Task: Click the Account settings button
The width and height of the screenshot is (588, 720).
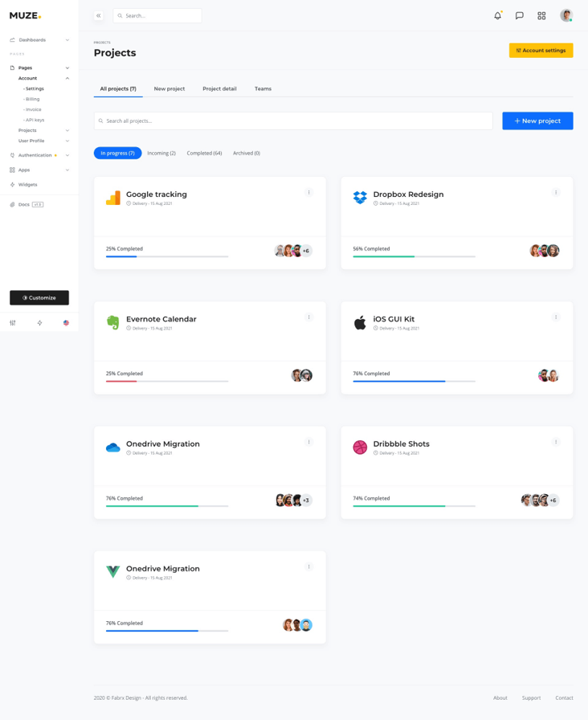Action: click(541, 51)
